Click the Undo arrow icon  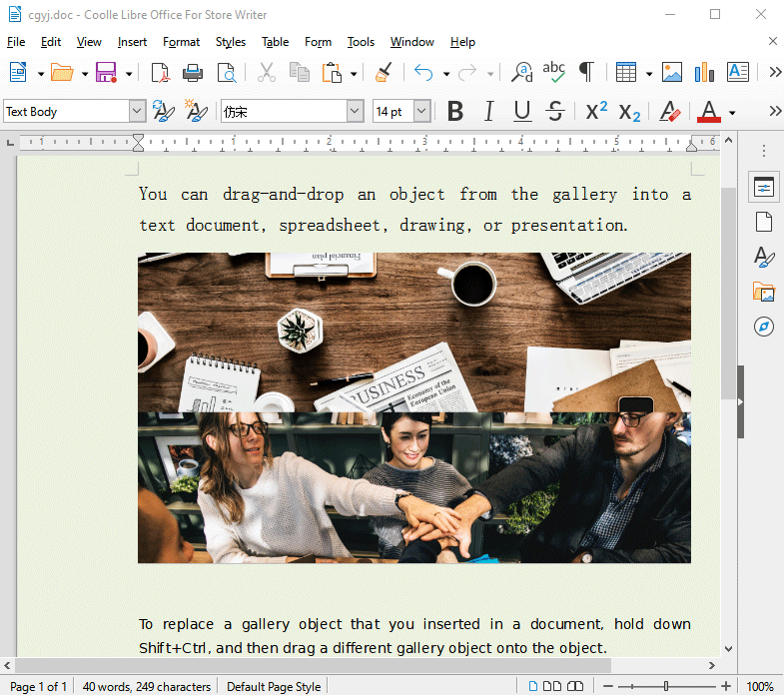click(423, 73)
